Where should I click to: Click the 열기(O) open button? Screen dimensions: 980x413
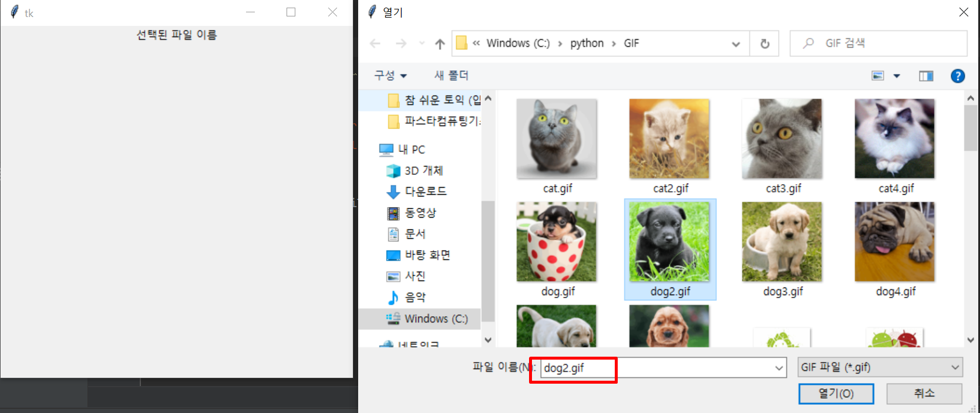coord(836,394)
